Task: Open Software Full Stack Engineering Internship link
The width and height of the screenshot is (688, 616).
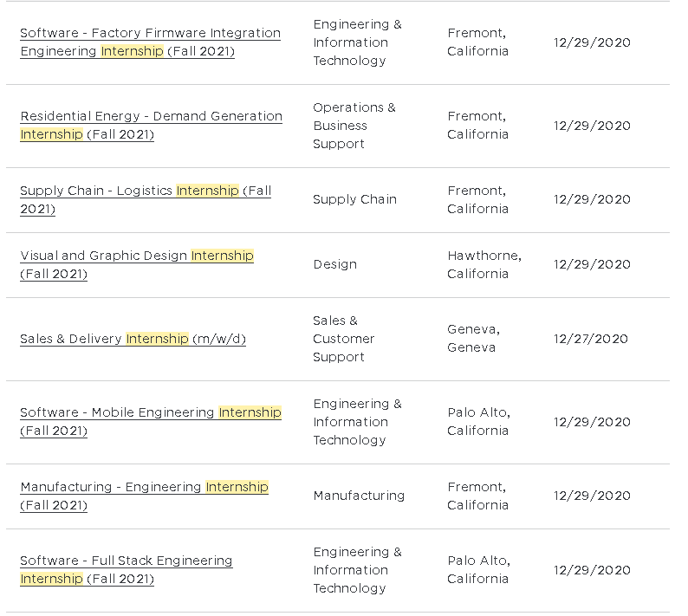Action: click(x=126, y=561)
